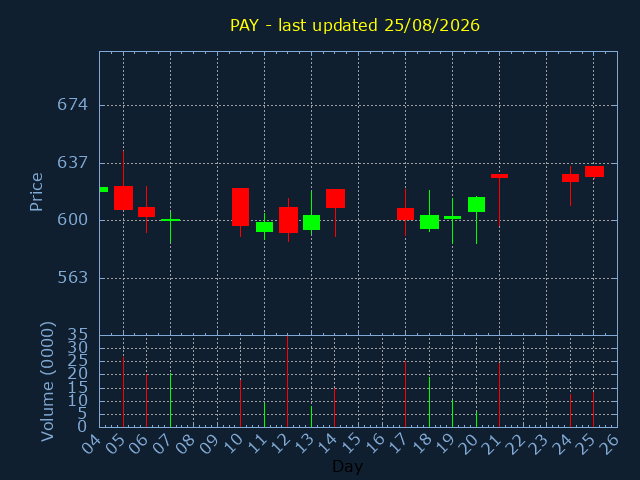This screenshot has height=480, width=640.
Task: Click the red volume bar for day 24
Action: [570, 411]
